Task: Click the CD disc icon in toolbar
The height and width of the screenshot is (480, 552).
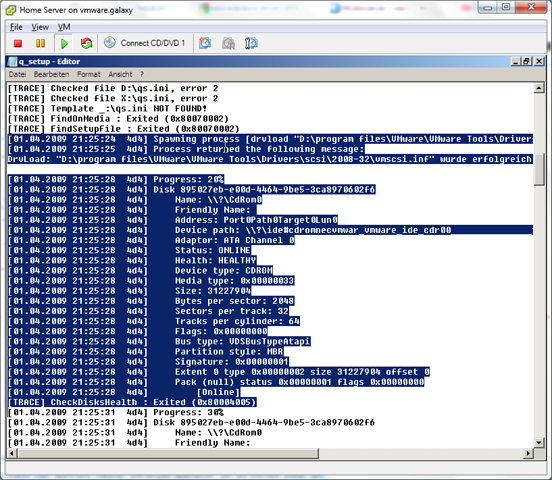Action: 109,43
